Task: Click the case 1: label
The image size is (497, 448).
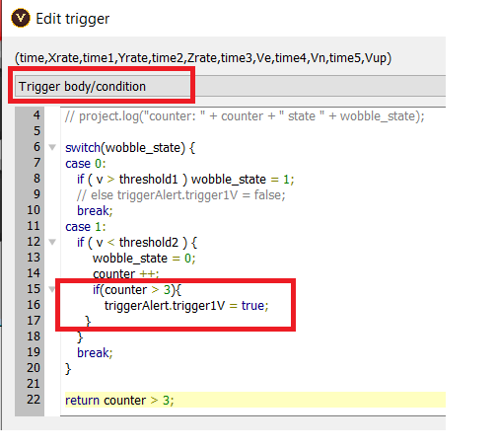Action: coord(86,227)
